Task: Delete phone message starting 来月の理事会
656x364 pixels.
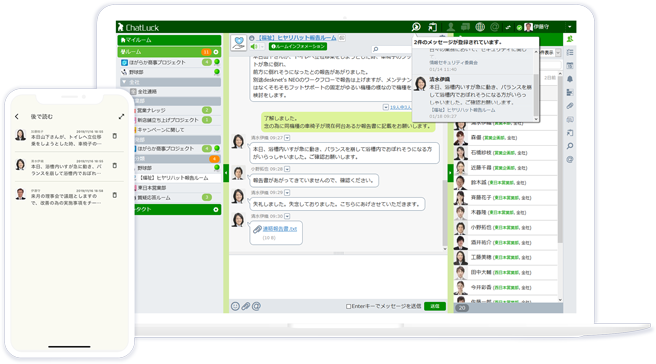Action: point(115,195)
